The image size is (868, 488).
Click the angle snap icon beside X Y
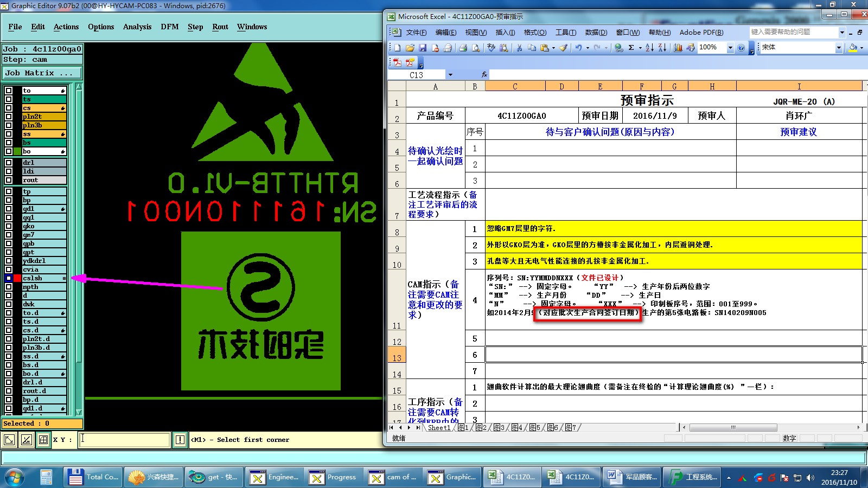[26, 440]
